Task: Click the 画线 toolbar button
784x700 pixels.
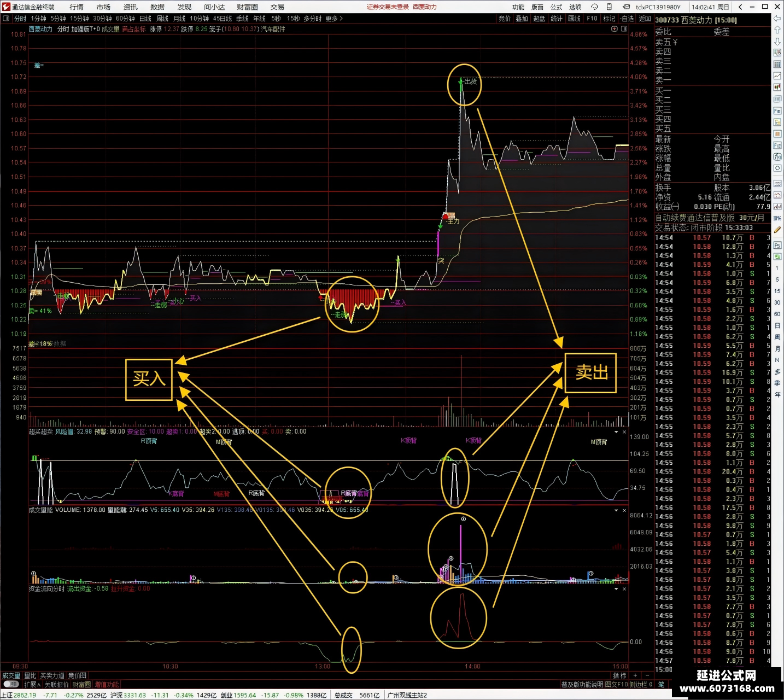Action: (x=574, y=19)
